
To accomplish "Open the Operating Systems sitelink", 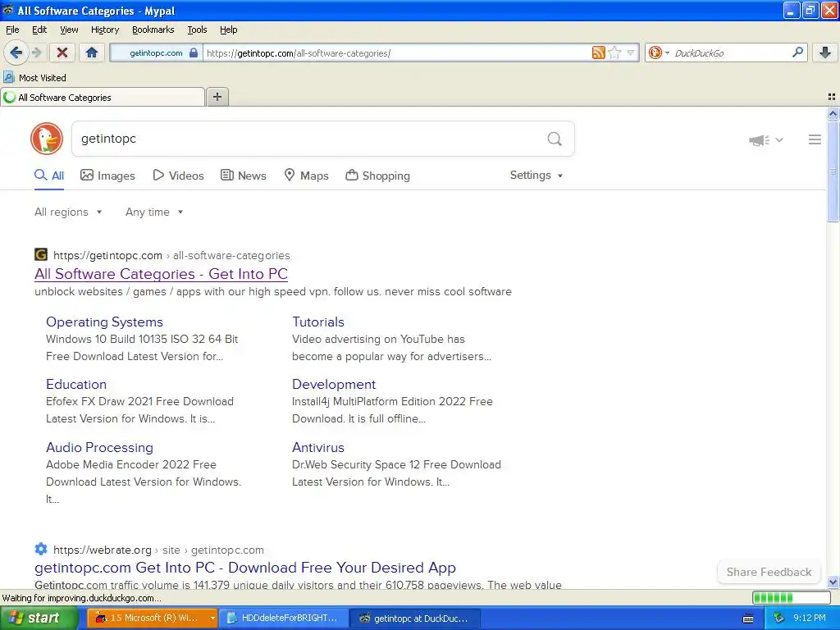I will pyautogui.click(x=104, y=322).
